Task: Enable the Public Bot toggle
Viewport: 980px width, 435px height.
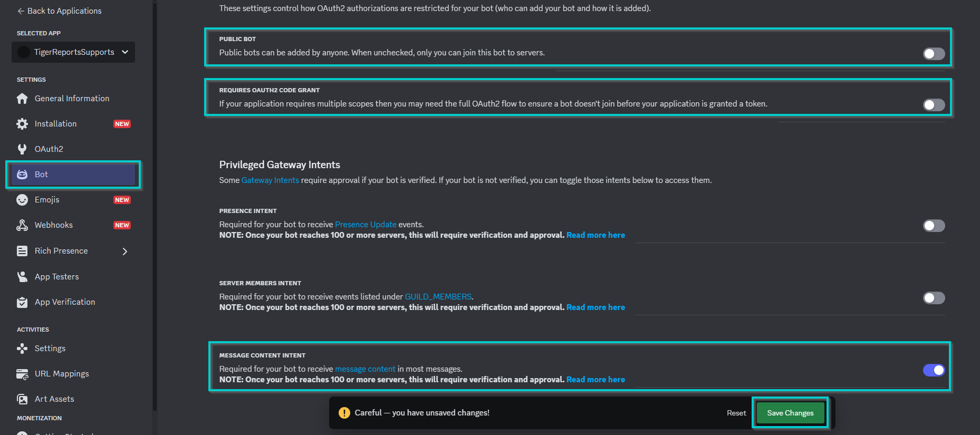Action: (x=934, y=54)
